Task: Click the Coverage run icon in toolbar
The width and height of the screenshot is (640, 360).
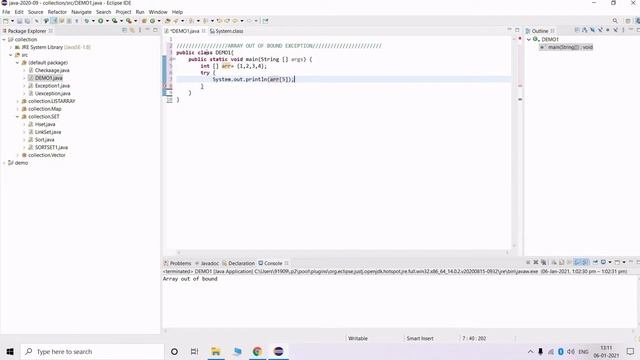Action: coord(115,21)
